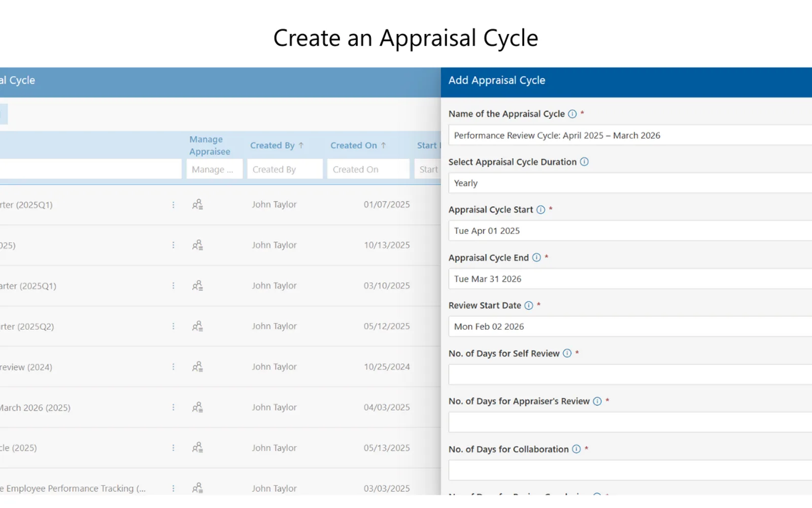
Task: Open three-dot menu for the (2025Q2) row
Action: coord(173,326)
